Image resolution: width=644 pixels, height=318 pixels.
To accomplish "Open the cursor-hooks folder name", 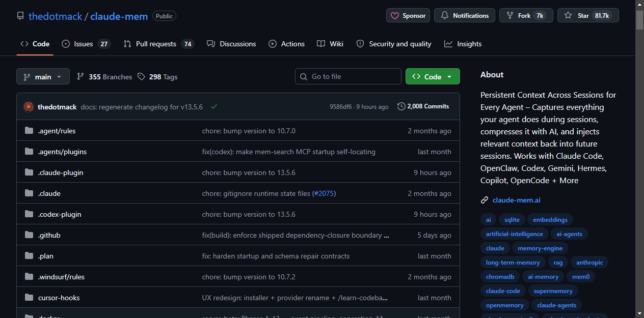I will 59,298.
